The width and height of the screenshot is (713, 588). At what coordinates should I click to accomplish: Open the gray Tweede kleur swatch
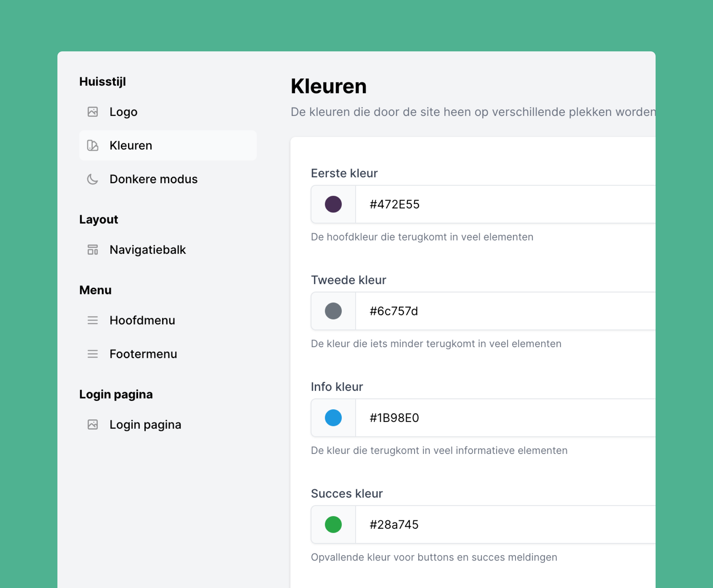coord(333,311)
